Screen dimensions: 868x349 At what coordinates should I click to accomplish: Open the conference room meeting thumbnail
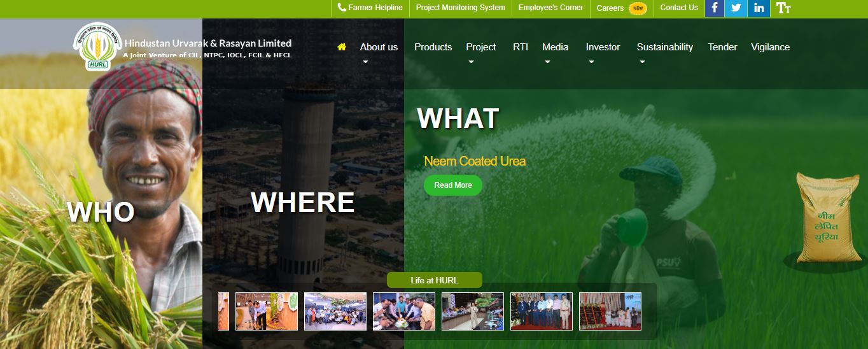click(473, 311)
